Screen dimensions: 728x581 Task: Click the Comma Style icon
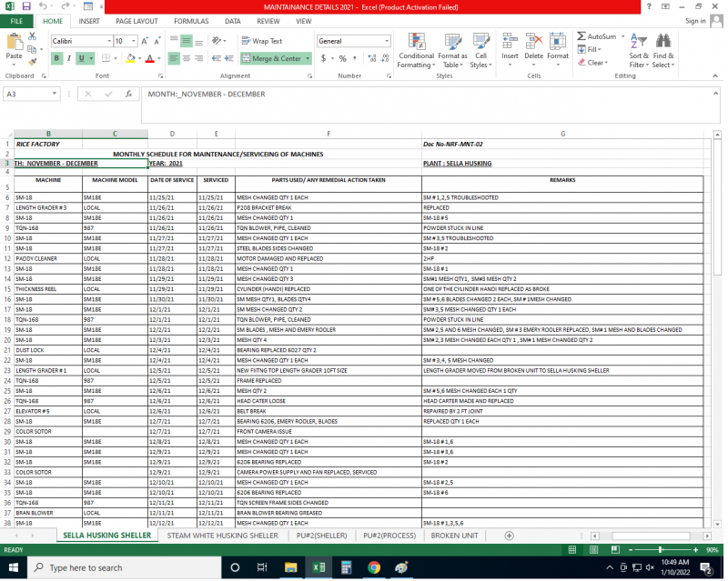click(355, 58)
